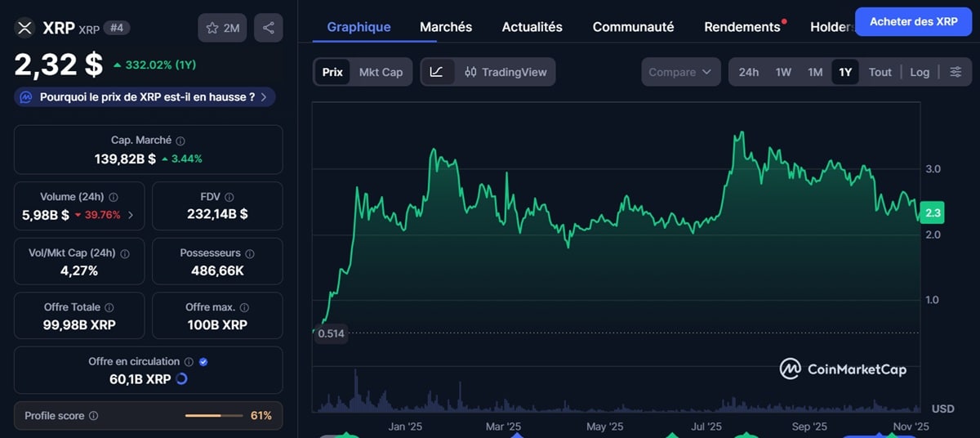
Task: Open the Communauté tab
Action: pyautogui.click(x=634, y=27)
